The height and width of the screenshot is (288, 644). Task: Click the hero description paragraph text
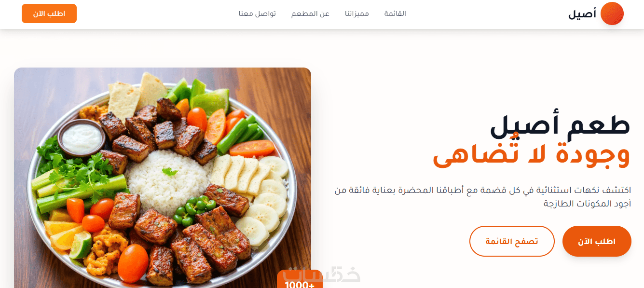pos(483,197)
